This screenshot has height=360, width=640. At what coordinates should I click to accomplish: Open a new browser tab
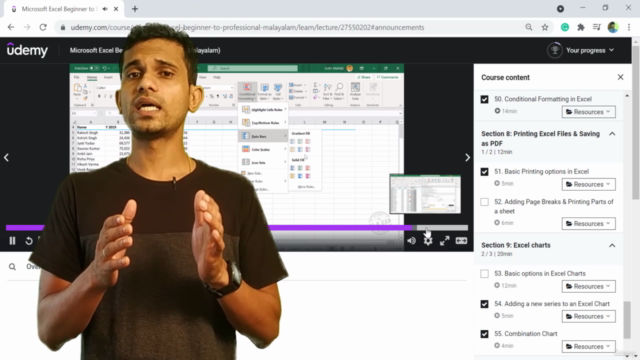[x=135, y=9]
